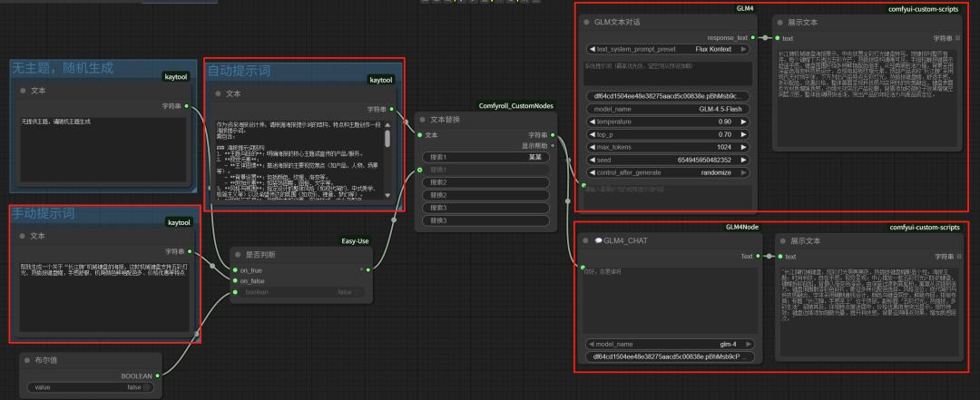This screenshot has height=400, width=980.
Task: Decrease the seed value with its left arrow
Action: 592,160
